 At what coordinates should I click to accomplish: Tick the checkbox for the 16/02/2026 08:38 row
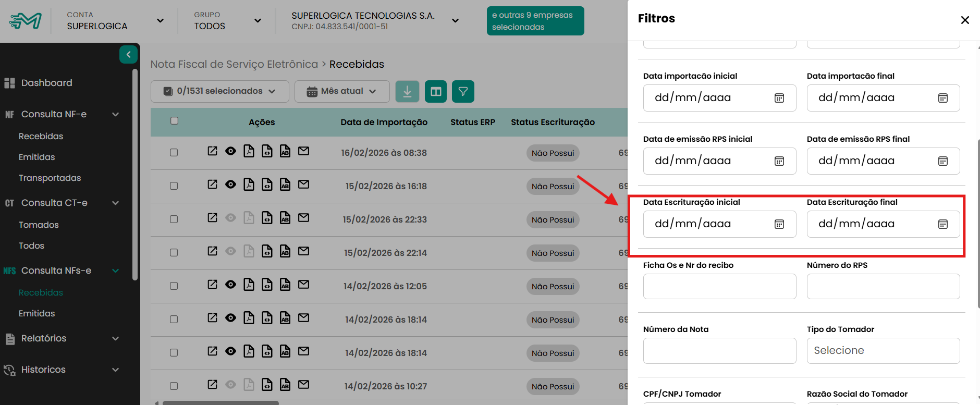pos(174,153)
